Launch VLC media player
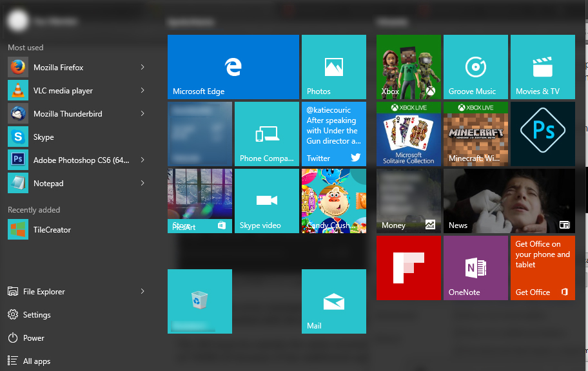This screenshot has width=588, height=371. coord(76,91)
